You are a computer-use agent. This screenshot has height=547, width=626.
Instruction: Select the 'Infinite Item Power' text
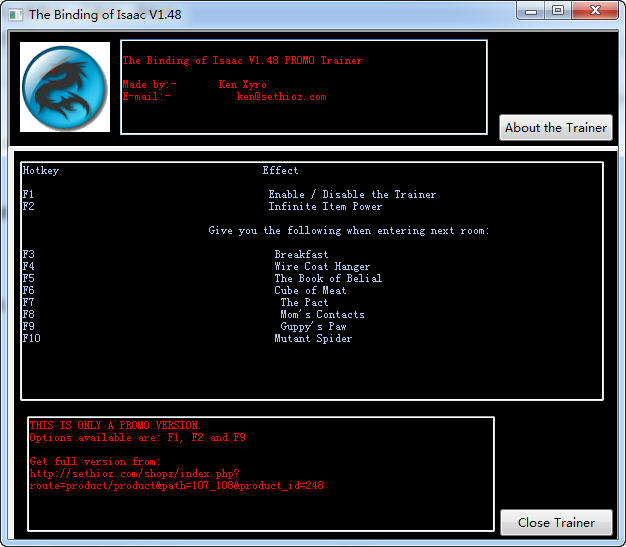click(325, 206)
